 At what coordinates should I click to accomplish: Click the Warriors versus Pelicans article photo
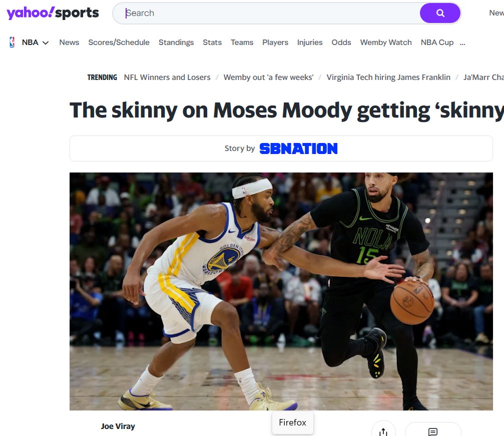pyautogui.click(x=281, y=291)
